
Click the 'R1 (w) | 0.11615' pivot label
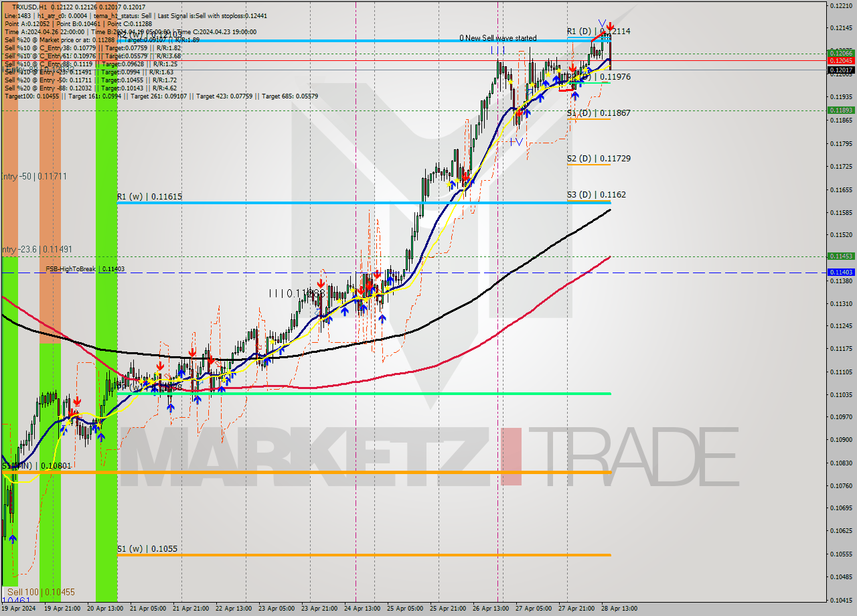[149, 197]
